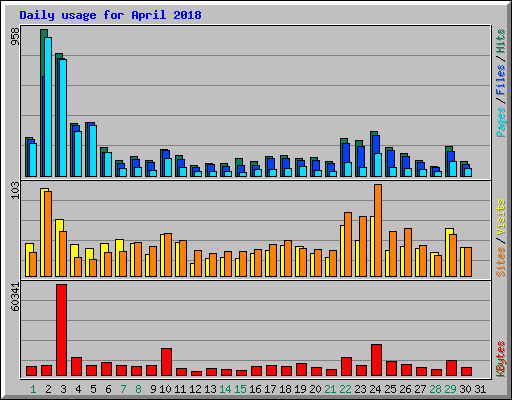Click day 7 on the x-axis
512x400 pixels.
click(x=123, y=389)
